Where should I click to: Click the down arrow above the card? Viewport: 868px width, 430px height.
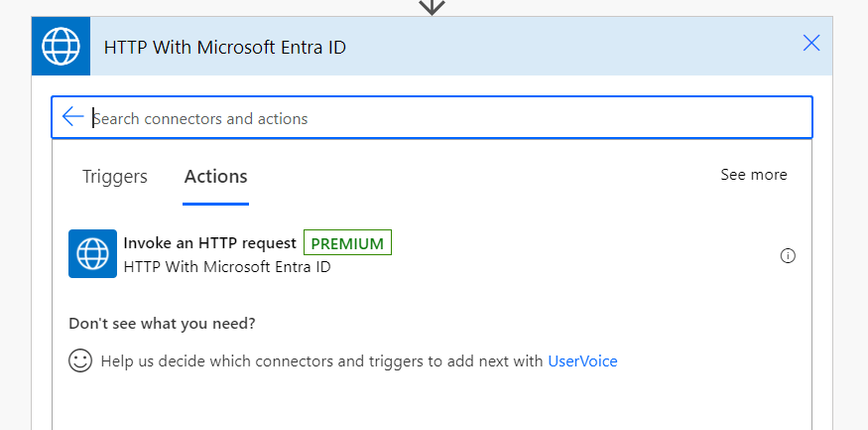(432, 7)
